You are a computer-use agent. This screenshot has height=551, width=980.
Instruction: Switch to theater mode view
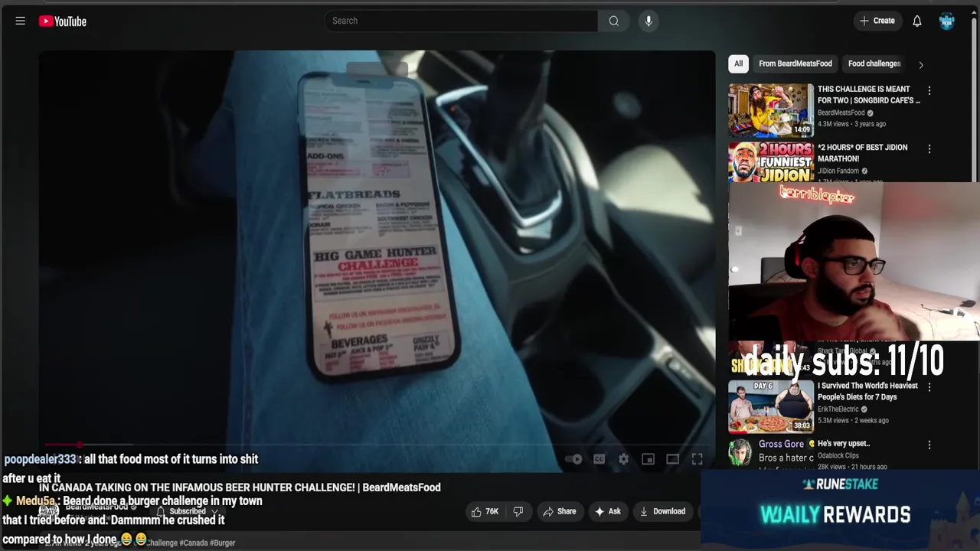[672, 459]
